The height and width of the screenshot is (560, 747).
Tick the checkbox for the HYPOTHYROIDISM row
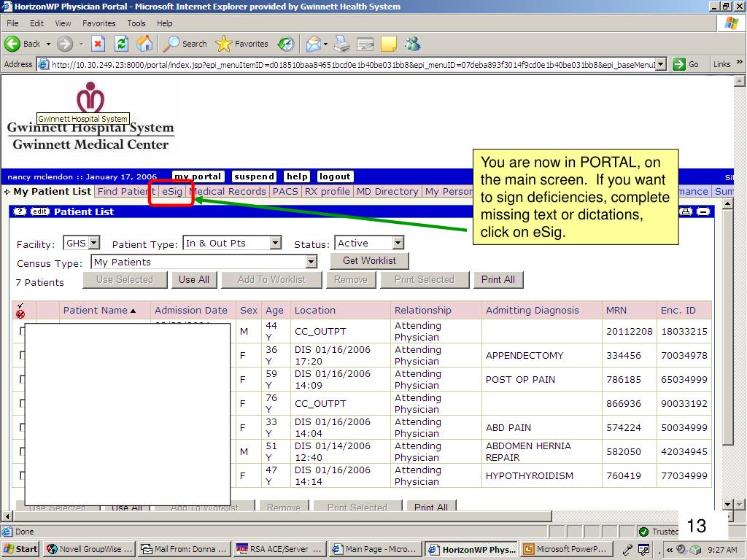(x=22, y=475)
